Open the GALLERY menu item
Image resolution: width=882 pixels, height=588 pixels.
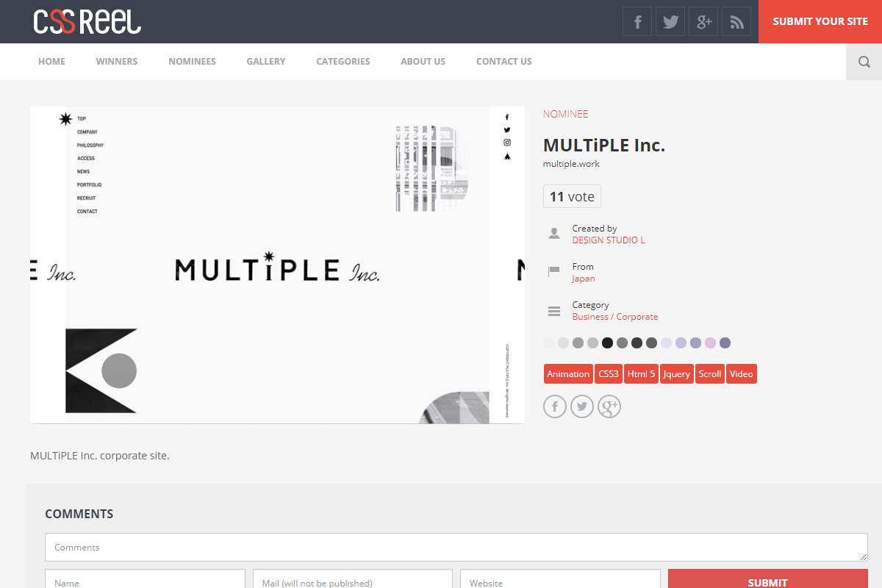266,62
